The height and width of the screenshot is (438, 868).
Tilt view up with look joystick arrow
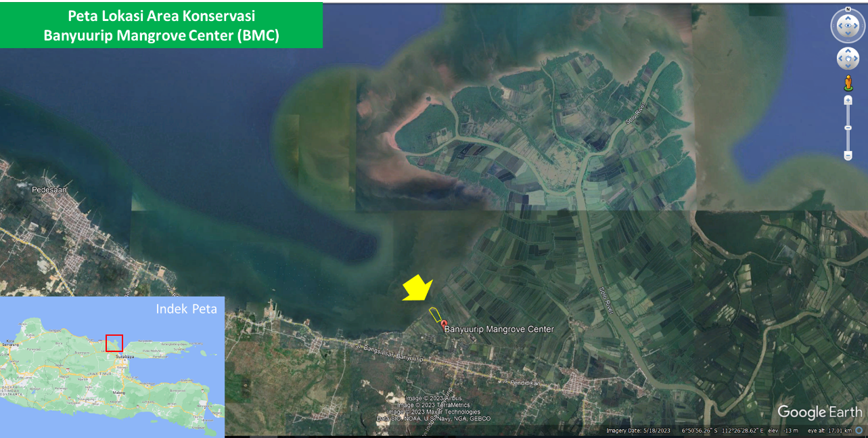pos(848,18)
